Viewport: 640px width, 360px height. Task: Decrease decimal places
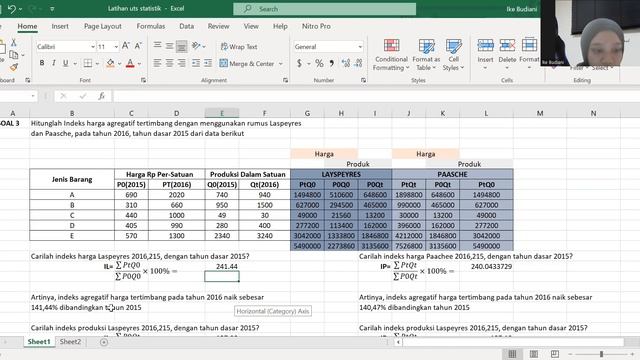coord(358,63)
